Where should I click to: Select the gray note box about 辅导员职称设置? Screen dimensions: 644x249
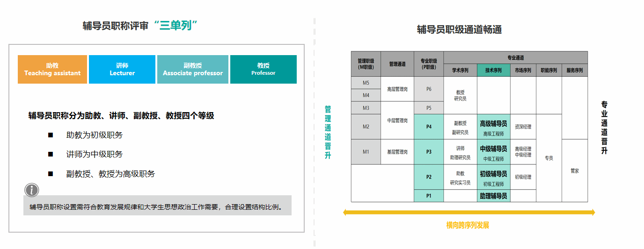click(x=157, y=206)
